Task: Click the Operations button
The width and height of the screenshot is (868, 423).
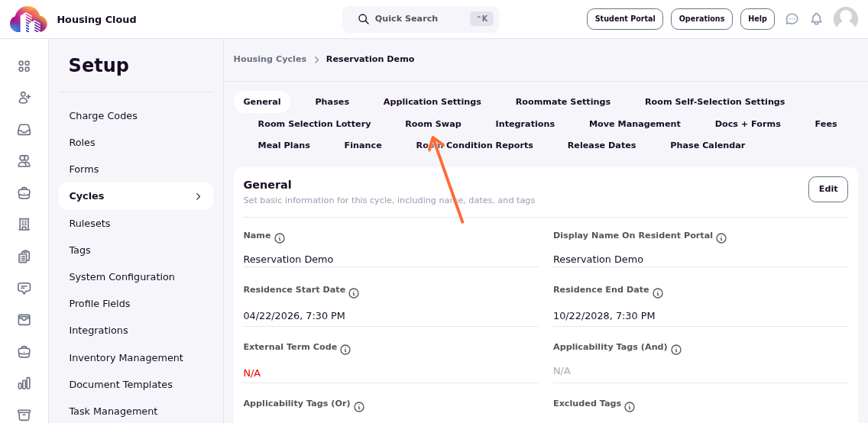Action: click(x=702, y=19)
